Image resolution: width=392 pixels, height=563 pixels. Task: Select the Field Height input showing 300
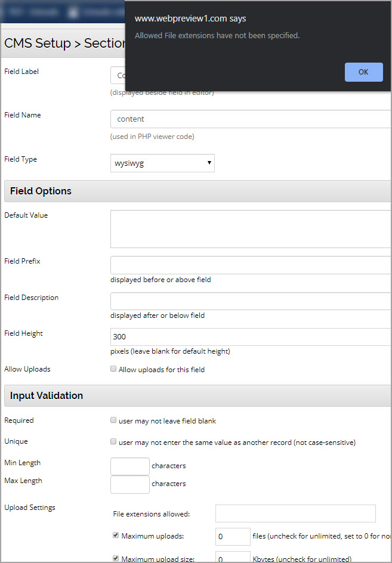pyautogui.click(x=251, y=337)
